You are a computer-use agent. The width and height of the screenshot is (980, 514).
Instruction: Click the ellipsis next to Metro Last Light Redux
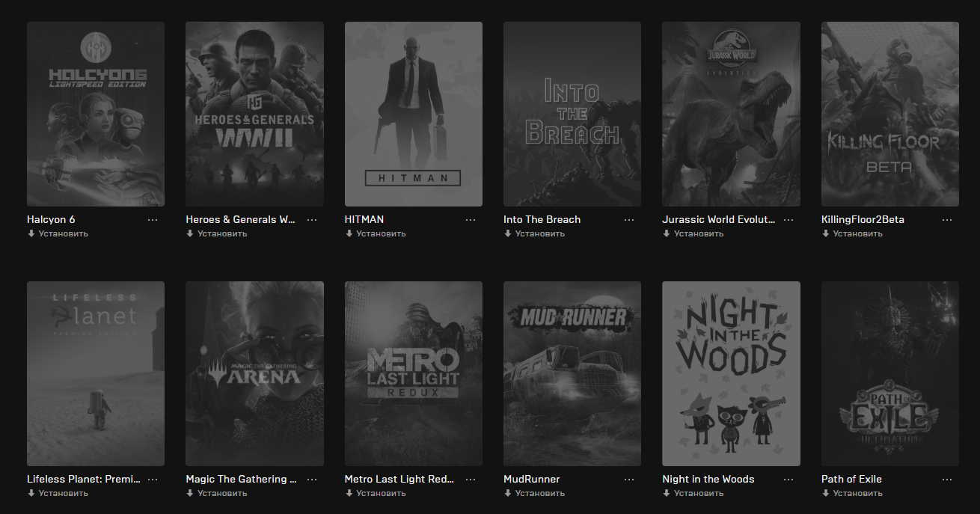pos(471,480)
